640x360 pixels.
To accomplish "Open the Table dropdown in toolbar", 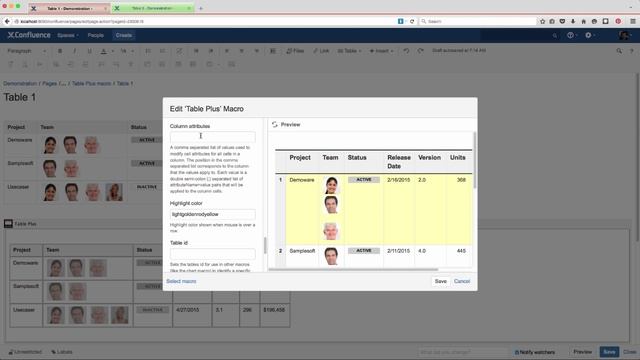I will point(349,51).
